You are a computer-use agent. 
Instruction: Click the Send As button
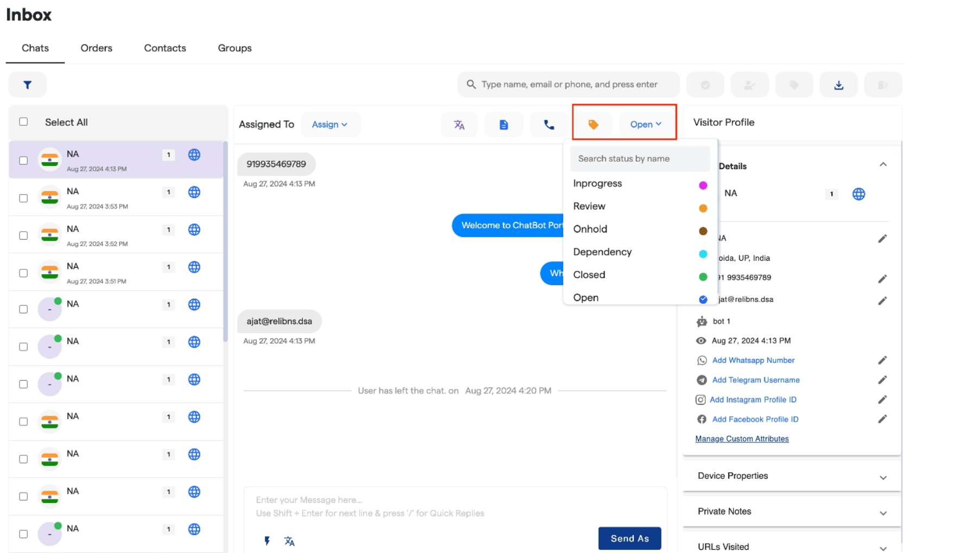629,538
